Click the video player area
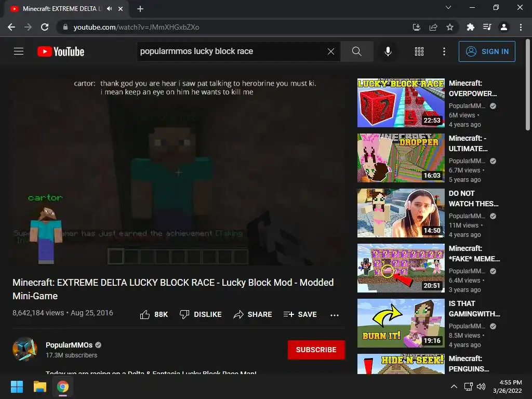 coord(179,171)
